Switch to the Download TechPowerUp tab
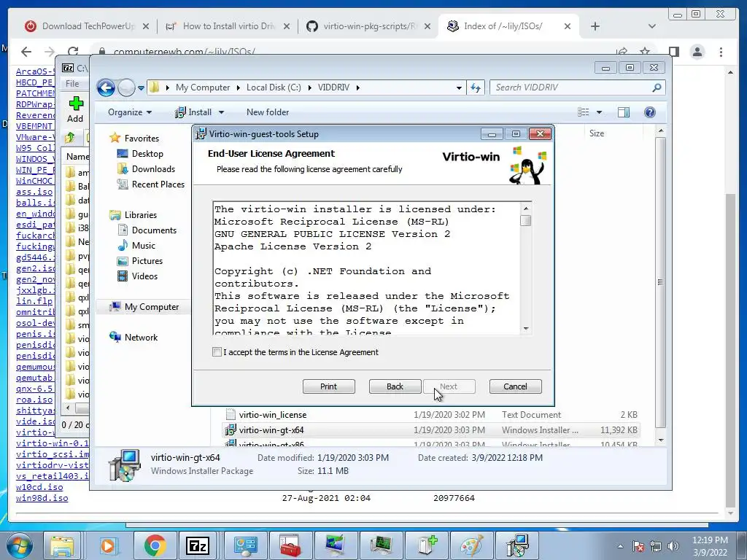This screenshot has width=747, height=560. pos(87,26)
